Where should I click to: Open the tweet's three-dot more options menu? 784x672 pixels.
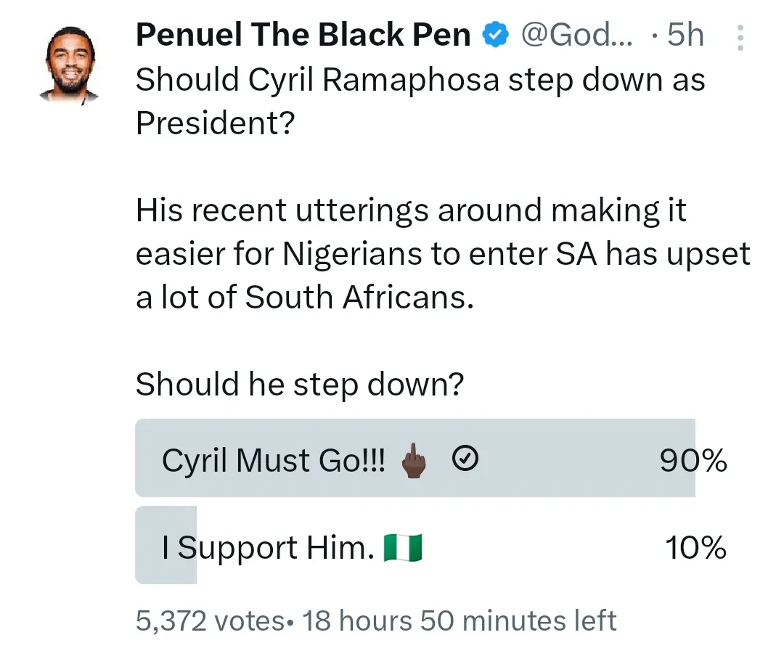click(x=740, y=37)
